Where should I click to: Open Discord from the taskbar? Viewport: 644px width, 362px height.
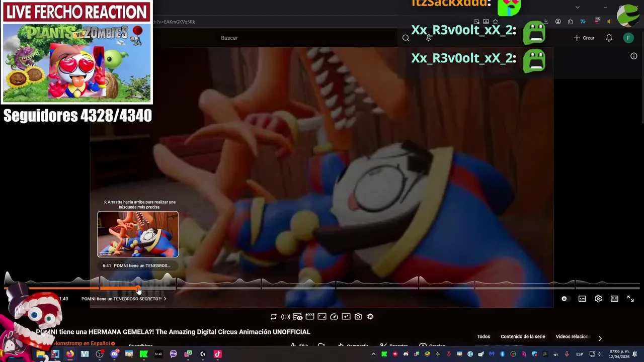click(114, 354)
